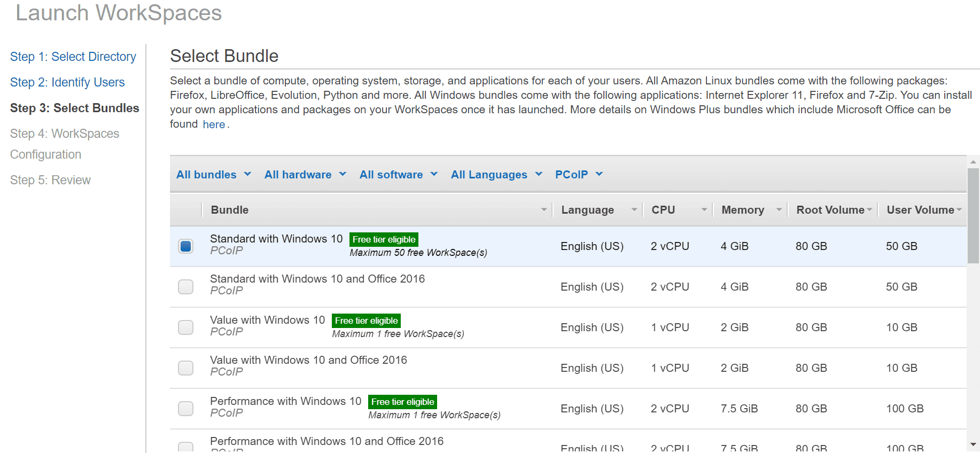Open the PCoIP protocol dropdown
The width and height of the screenshot is (980, 453).
click(x=579, y=175)
